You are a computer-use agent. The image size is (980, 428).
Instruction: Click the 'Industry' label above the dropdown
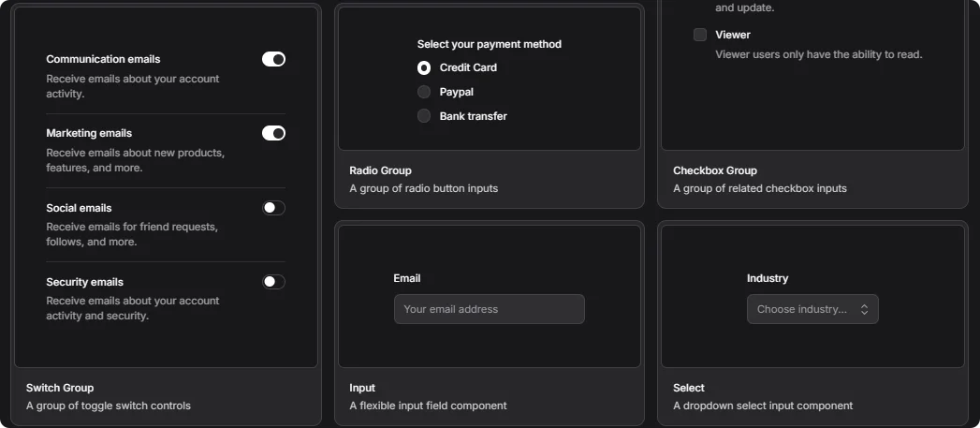pos(768,278)
